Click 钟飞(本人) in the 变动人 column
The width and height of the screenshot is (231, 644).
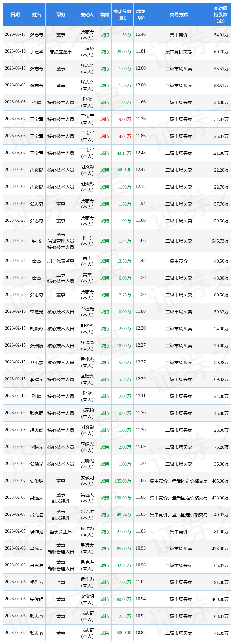[87, 241]
